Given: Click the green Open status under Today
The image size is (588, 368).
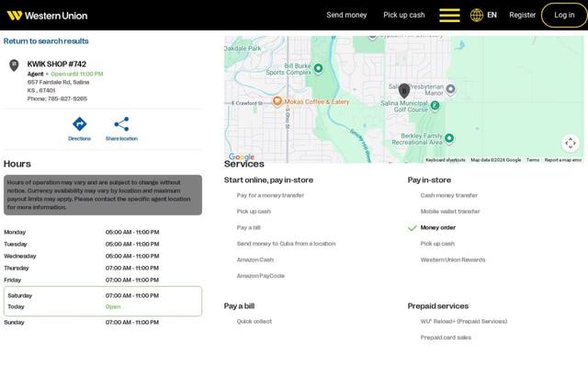Looking at the screenshot, I should 113,306.
